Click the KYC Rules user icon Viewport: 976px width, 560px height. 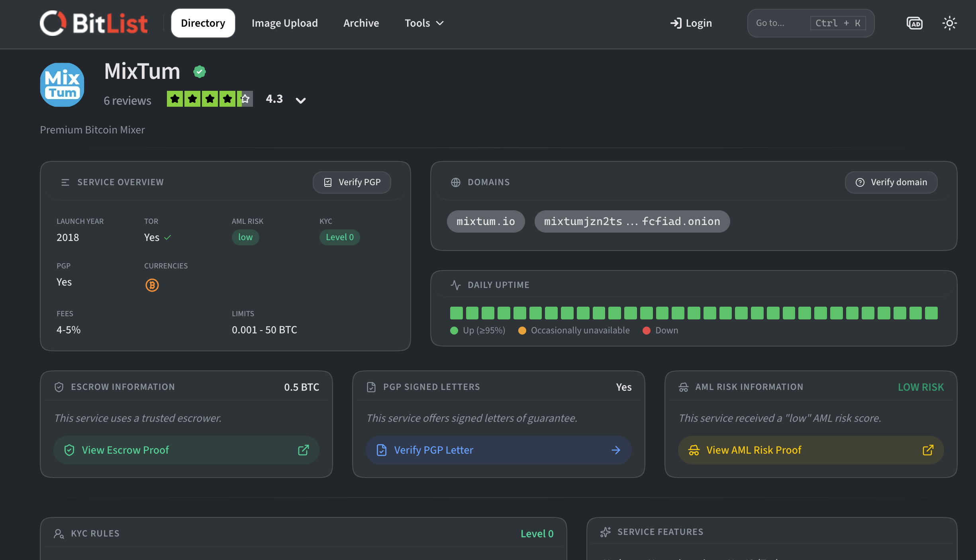click(x=59, y=534)
